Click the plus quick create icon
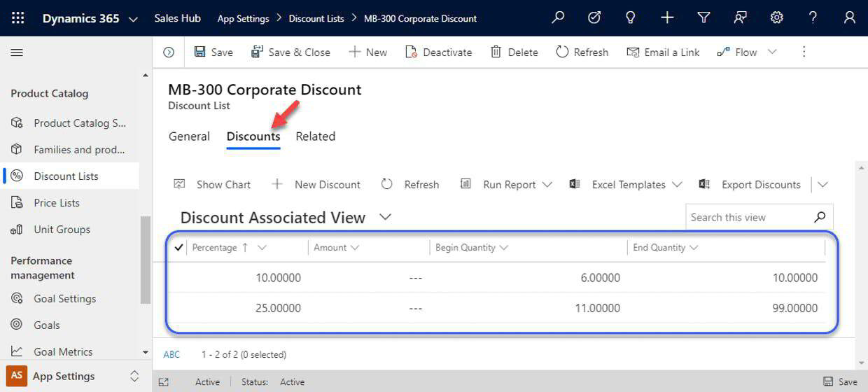Screen dimensions: 868x392 [x=667, y=18]
